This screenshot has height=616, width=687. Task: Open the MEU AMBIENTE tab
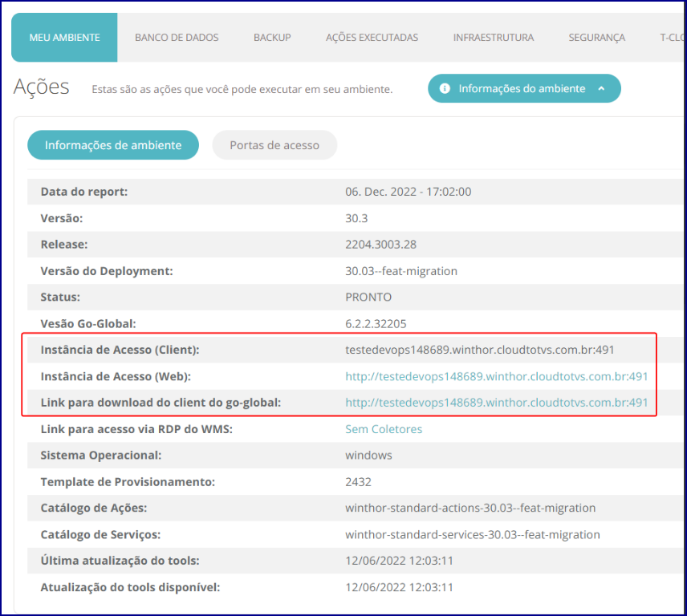point(64,38)
